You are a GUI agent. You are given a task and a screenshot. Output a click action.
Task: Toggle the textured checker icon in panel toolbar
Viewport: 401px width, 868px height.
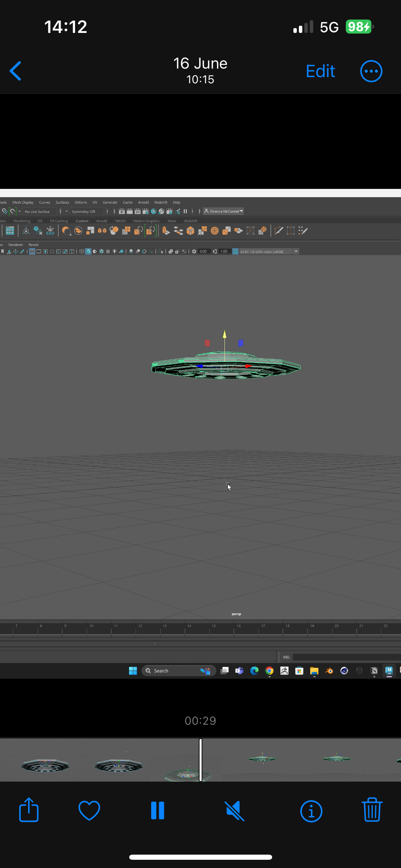pos(108,251)
